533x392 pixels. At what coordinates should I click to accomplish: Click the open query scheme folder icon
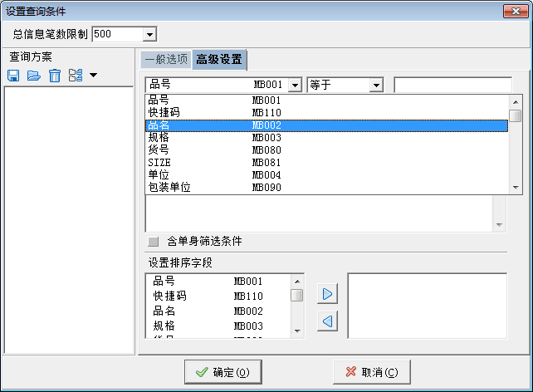pyautogui.click(x=34, y=76)
